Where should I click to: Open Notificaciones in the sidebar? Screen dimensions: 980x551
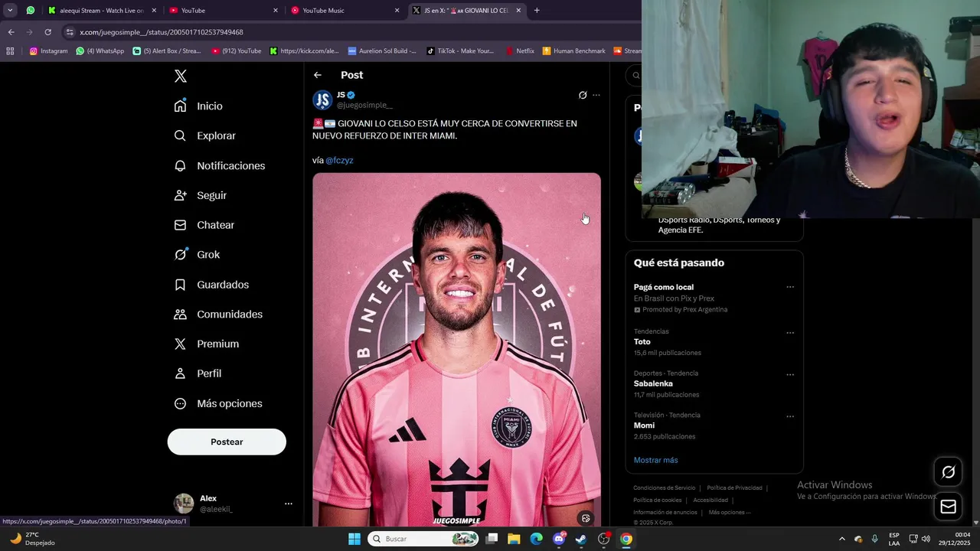pos(220,165)
